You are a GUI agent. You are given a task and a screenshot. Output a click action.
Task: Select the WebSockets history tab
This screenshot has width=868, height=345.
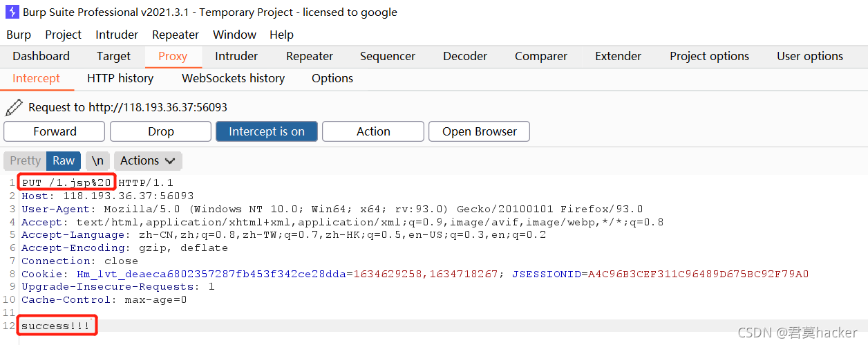point(233,78)
